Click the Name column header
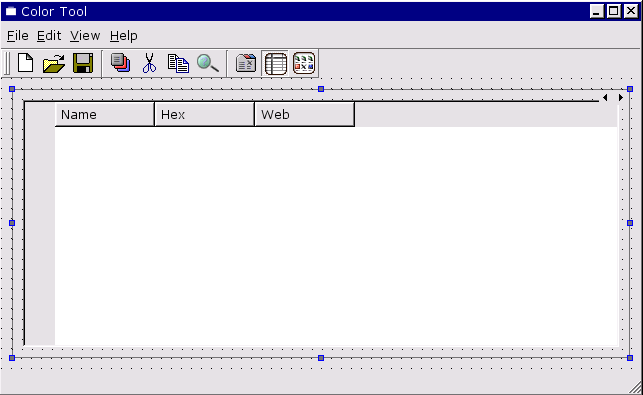The width and height of the screenshot is (643, 395). tap(105, 114)
